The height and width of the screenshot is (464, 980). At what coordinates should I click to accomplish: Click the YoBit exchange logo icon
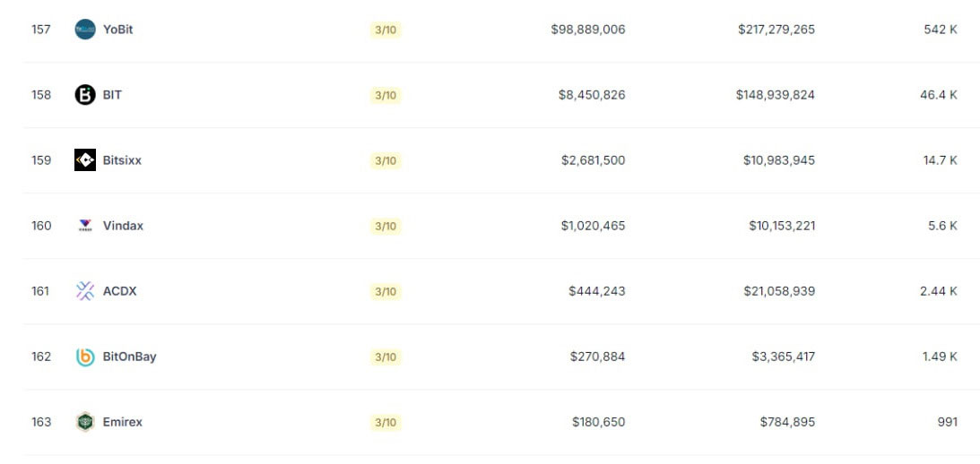pyautogui.click(x=85, y=30)
